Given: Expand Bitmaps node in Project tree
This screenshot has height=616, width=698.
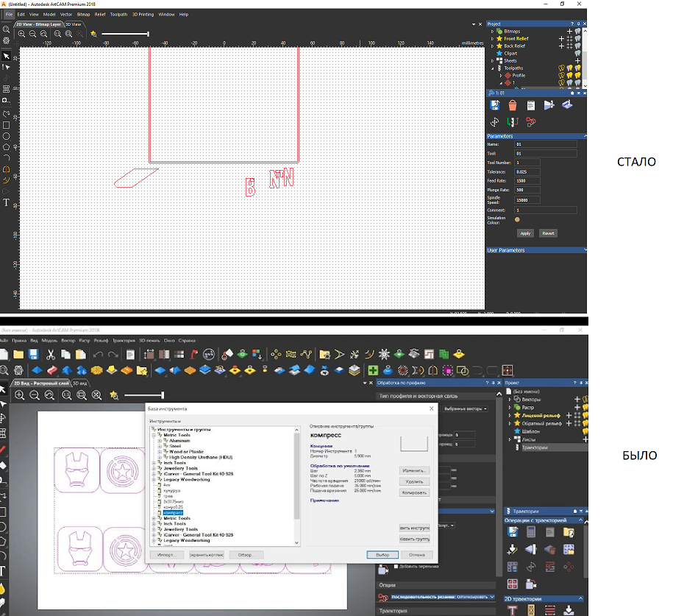Looking at the screenshot, I should coord(492,32).
